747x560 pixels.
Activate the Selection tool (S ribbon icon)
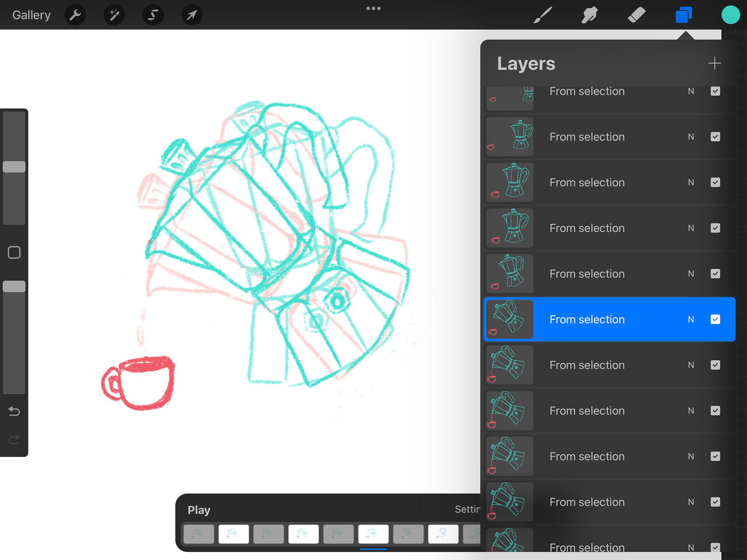[x=153, y=15]
